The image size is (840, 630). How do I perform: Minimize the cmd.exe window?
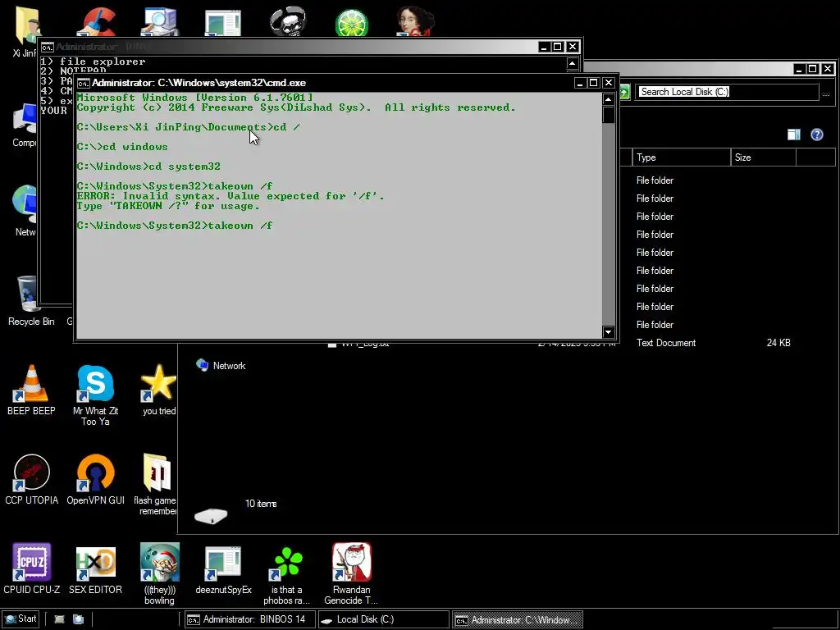(580, 83)
